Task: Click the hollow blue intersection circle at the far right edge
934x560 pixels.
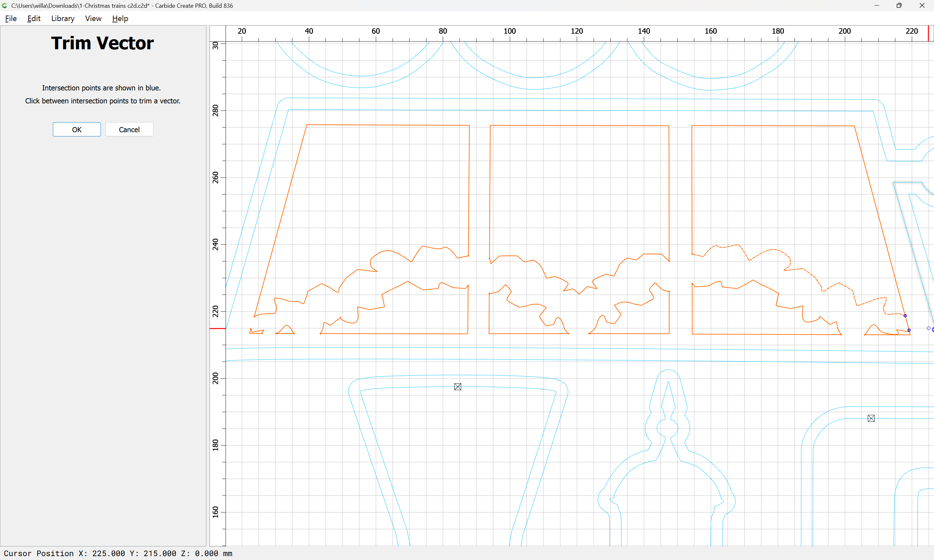Action: tap(928, 328)
